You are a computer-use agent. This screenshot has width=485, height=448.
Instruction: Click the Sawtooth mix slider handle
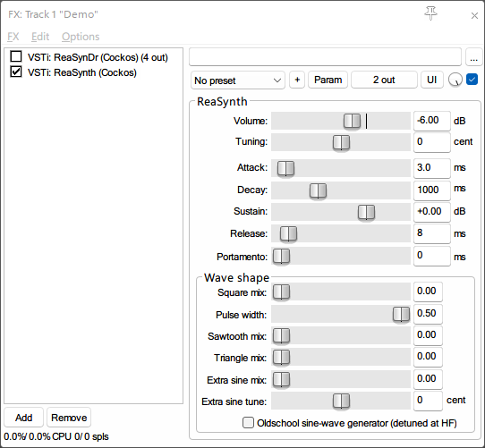point(281,336)
